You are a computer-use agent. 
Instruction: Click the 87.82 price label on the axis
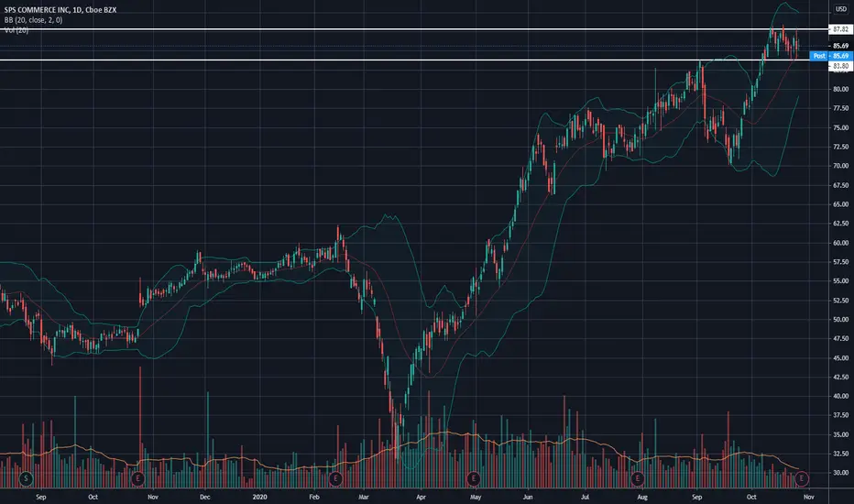pos(840,29)
